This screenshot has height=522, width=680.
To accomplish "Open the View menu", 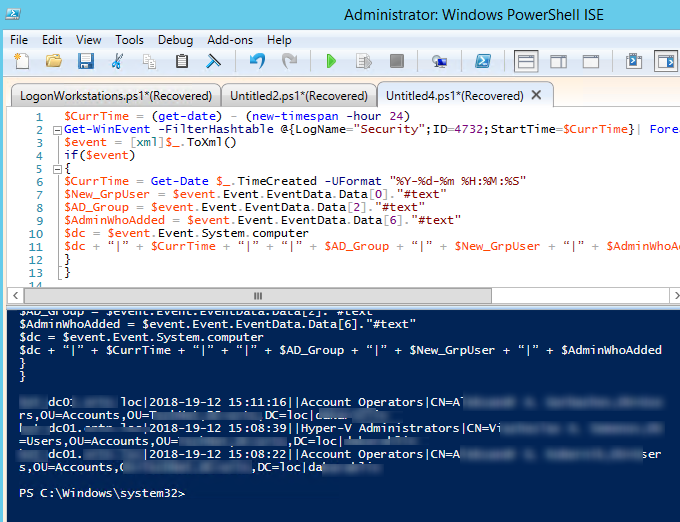I will [88, 40].
